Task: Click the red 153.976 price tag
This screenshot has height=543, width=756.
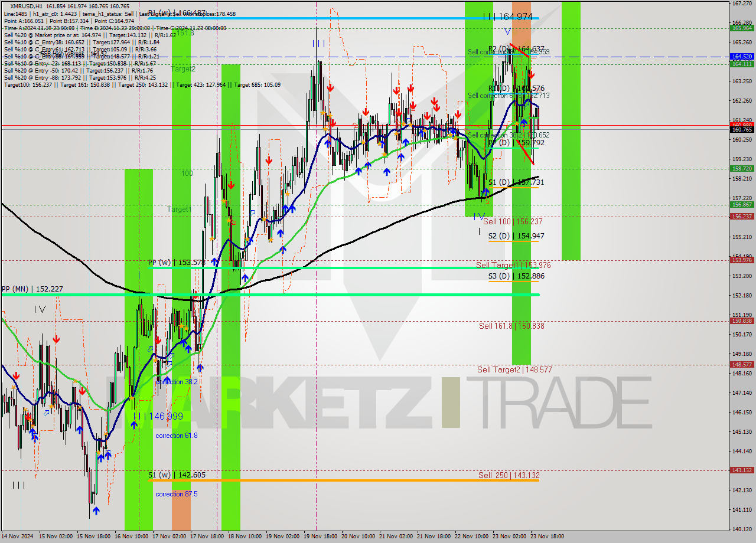Action: point(742,260)
